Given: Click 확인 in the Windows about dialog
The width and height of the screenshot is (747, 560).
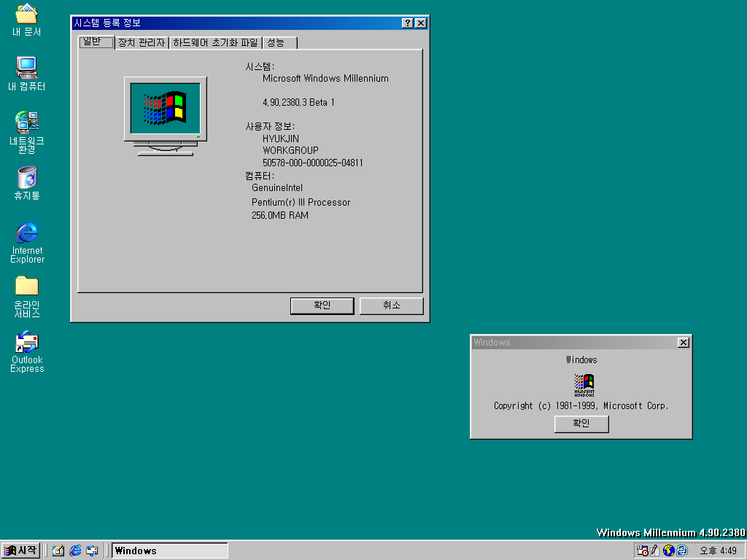Looking at the screenshot, I should (581, 424).
